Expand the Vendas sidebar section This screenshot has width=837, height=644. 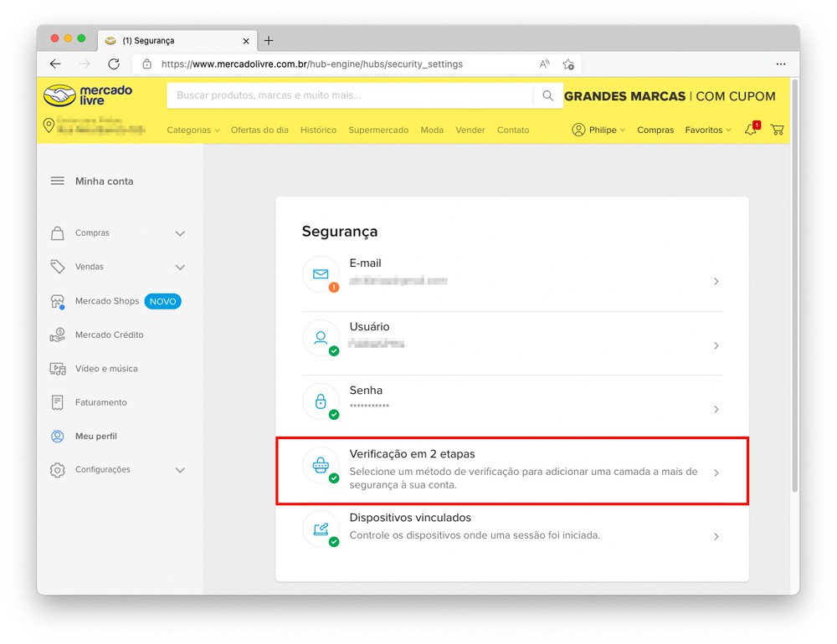[x=180, y=267]
